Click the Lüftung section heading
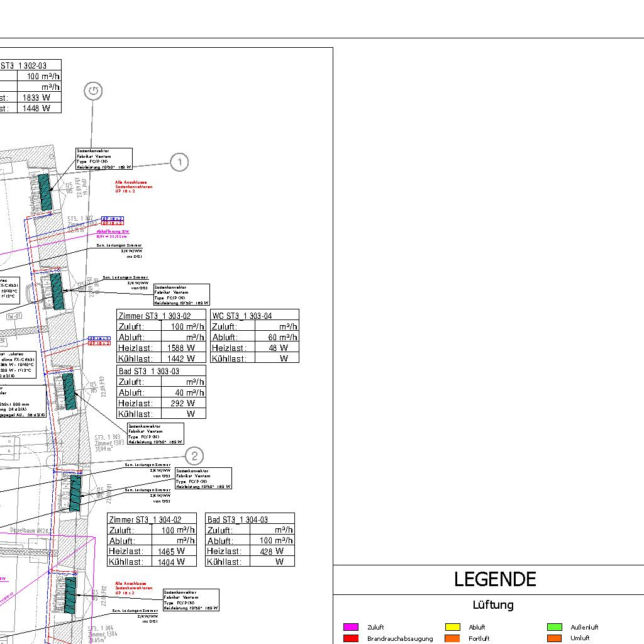The height and width of the screenshot is (644, 644). (x=493, y=605)
